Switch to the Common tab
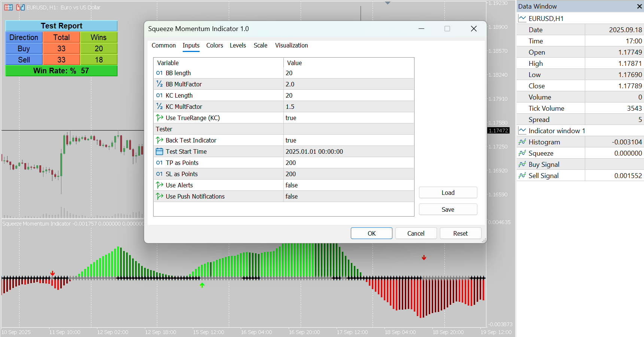This screenshot has width=644, height=337. click(164, 45)
